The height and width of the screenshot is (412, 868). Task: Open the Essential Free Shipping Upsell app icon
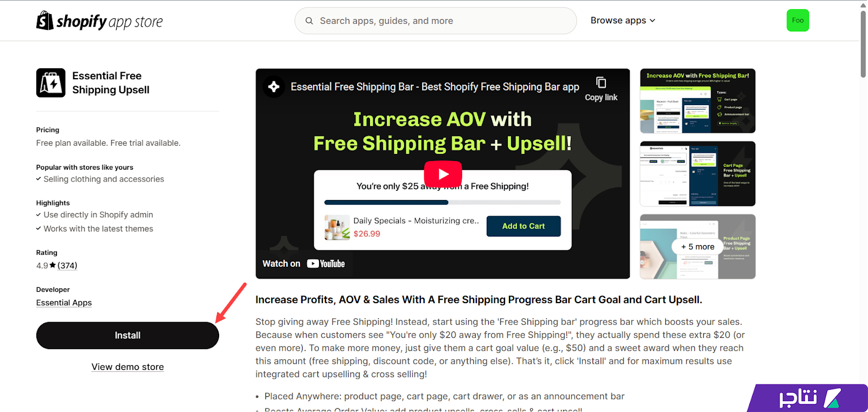[51, 83]
